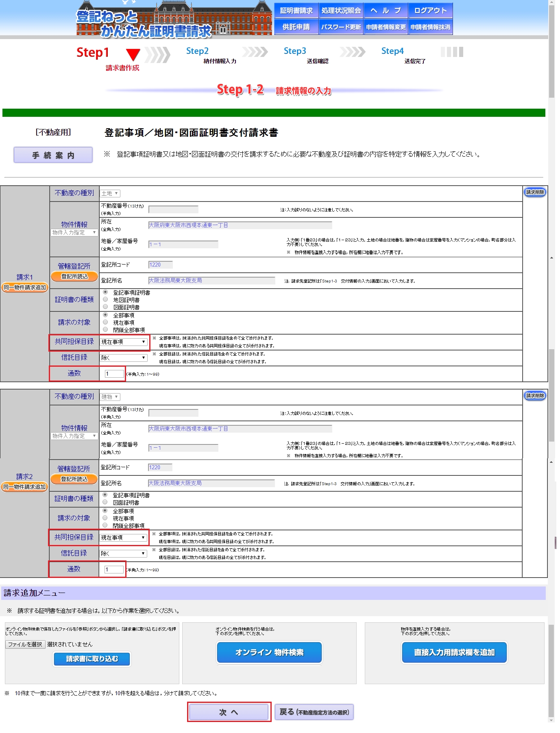Screen dimensions: 560x733
Task: Click ファイルを選択 file chooser button
Action: tap(25, 644)
